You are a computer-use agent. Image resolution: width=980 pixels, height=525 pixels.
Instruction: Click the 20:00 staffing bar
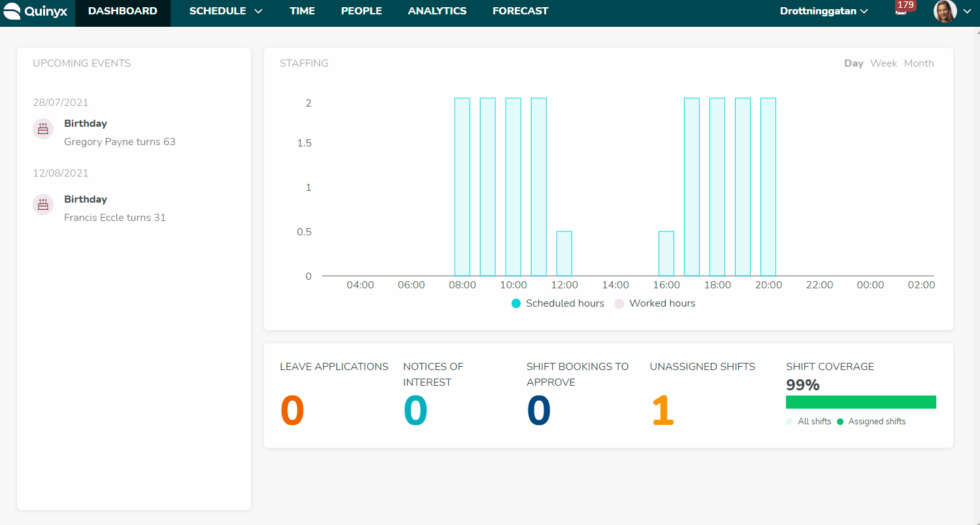click(x=768, y=187)
